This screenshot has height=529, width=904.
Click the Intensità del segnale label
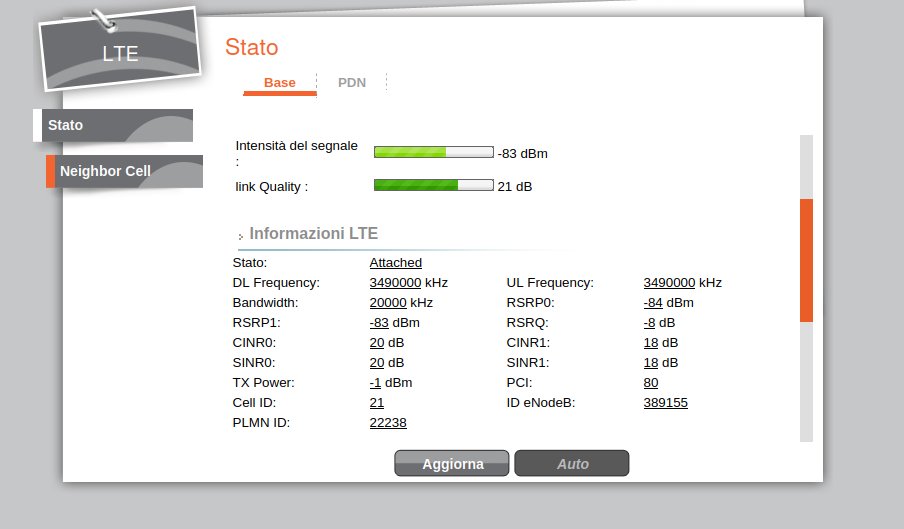[296, 153]
